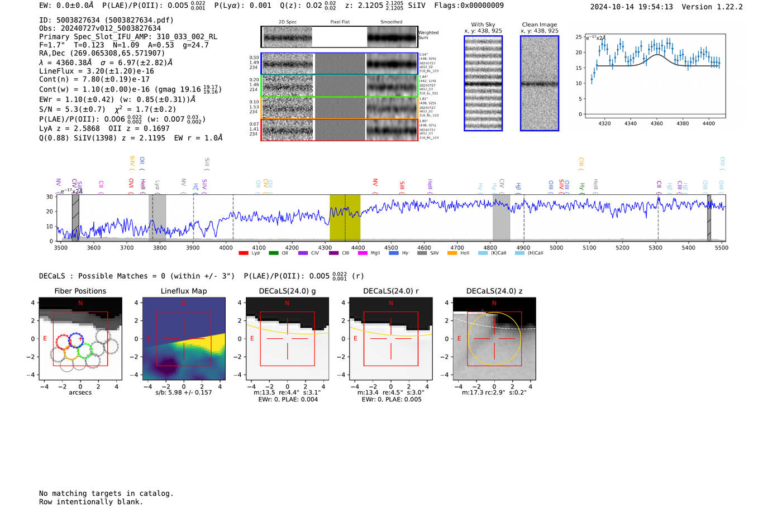Click the Q(0.88) SiIV(1398) classification line
Viewport: 782px width, 532px height.
click(x=131, y=138)
